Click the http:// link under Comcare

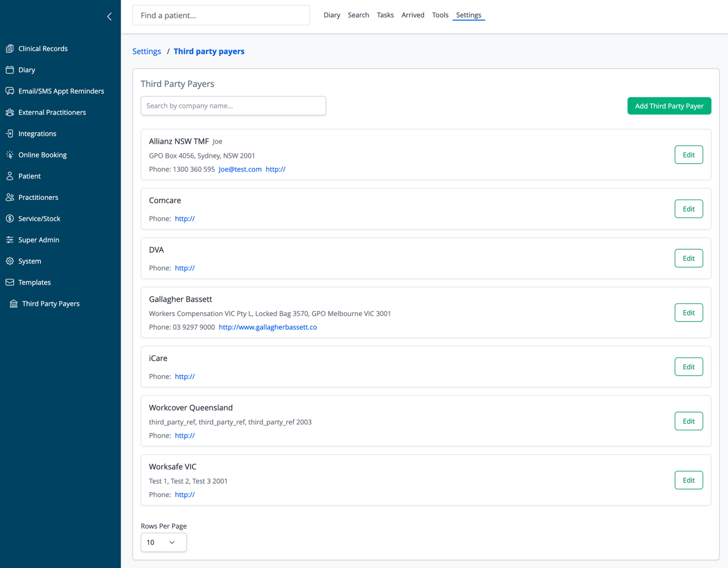pos(185,219)
